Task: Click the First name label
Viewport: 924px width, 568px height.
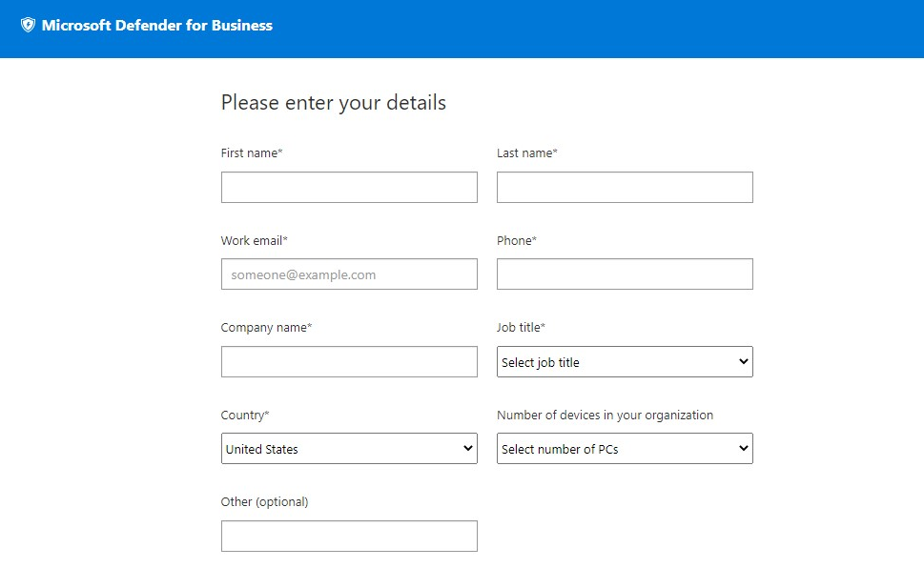Action: click(x=252, y=152)
